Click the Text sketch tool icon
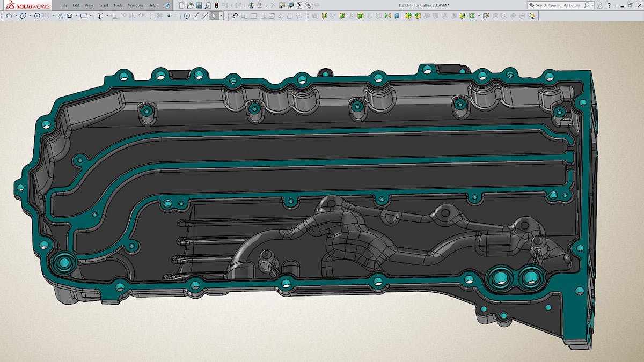The width and height of the screenshot is (644, 362). click(x=60, y=16)
